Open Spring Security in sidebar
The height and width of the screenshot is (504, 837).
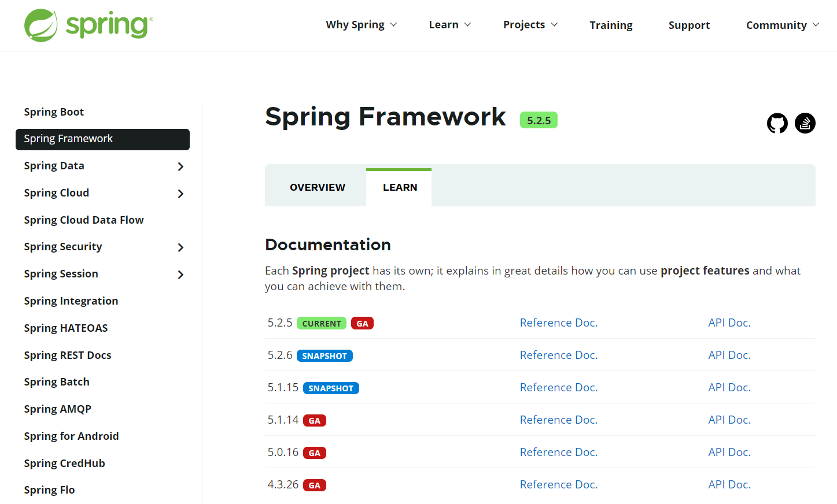tap(63, 247)
